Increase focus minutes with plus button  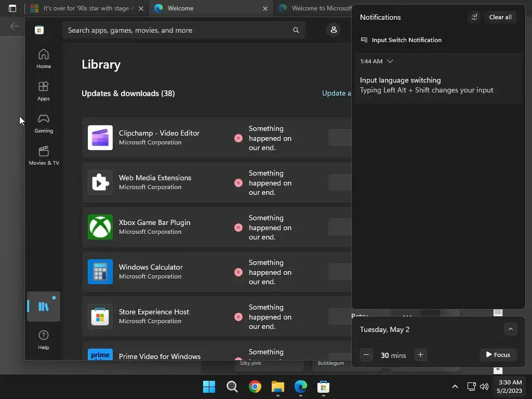(x=420, y=355)
